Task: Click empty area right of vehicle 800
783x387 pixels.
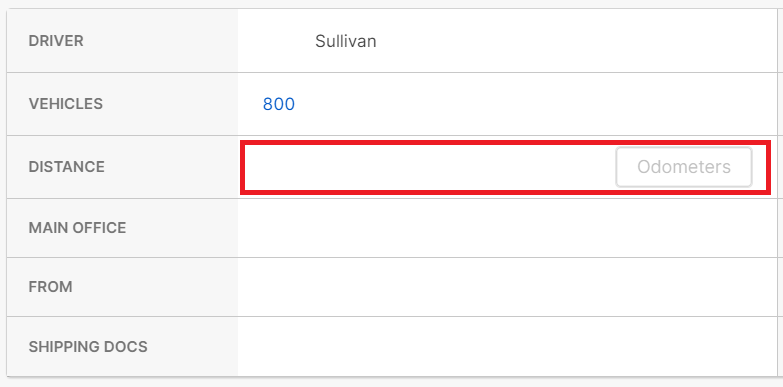Action: [x=534, y=104]
